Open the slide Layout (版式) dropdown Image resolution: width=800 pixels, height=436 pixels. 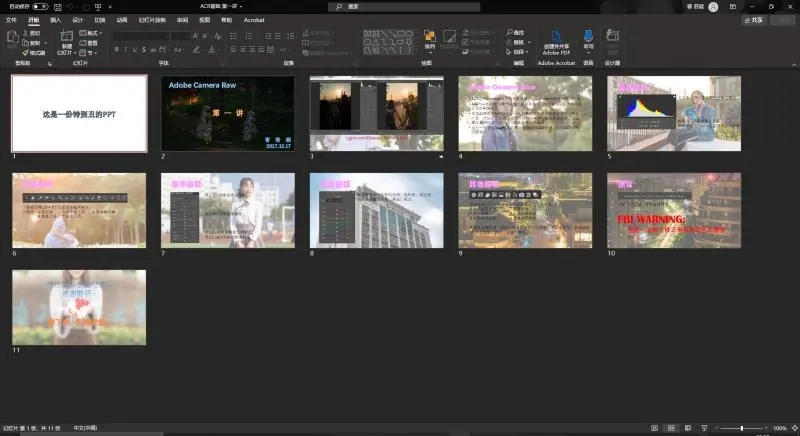pyautogui.click(x=91, y=33)
